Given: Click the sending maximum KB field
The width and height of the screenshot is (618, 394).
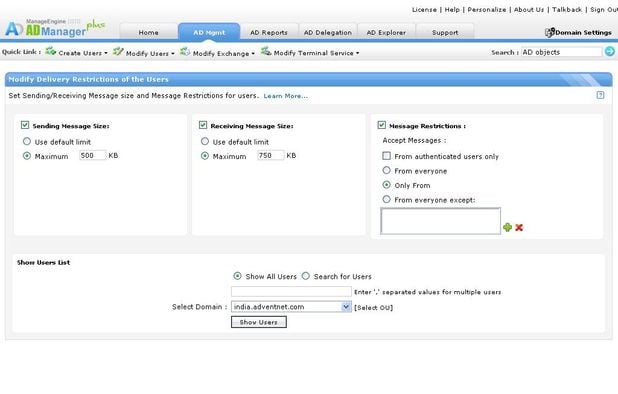Looking at the screenshot, I should (x=92, y=155).
